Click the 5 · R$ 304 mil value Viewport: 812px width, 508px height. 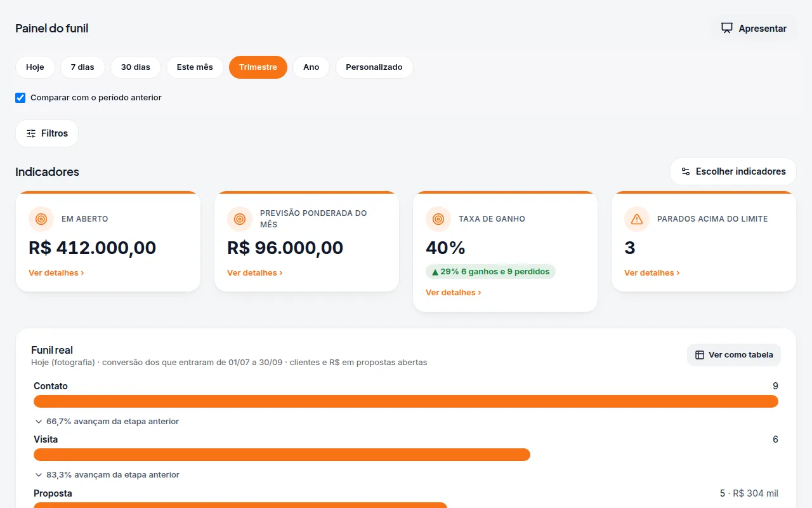tap(749, 493)
